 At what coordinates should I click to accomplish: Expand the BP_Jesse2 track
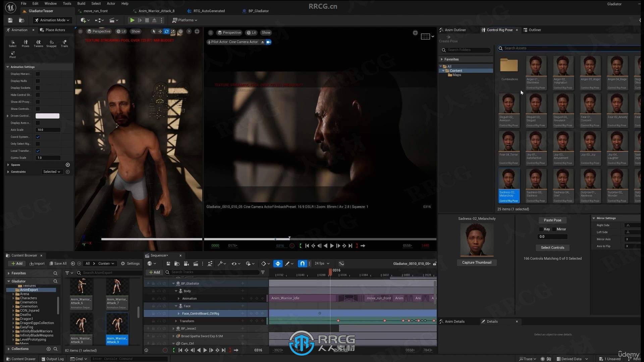point(173,329)
